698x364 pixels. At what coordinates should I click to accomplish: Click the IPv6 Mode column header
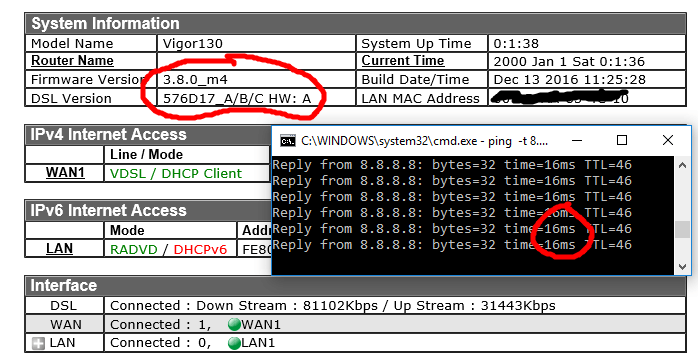pyautogui.click(x=127, y=231)
